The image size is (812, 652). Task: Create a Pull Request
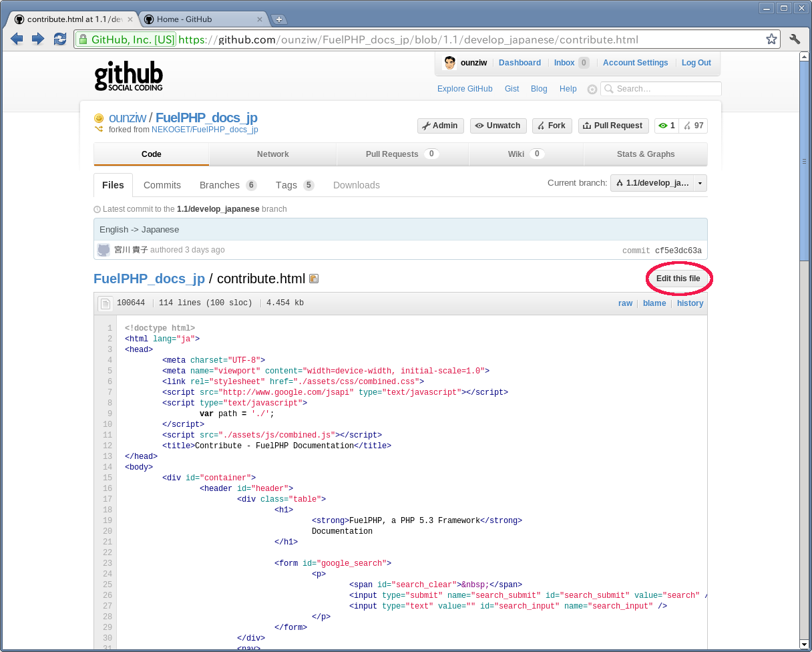[x=613, y=126]
